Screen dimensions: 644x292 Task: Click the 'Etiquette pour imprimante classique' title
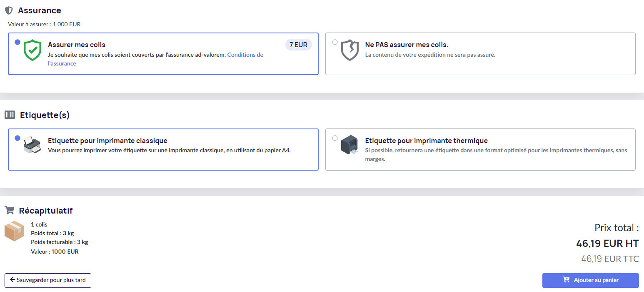click(x=107, y=141)
